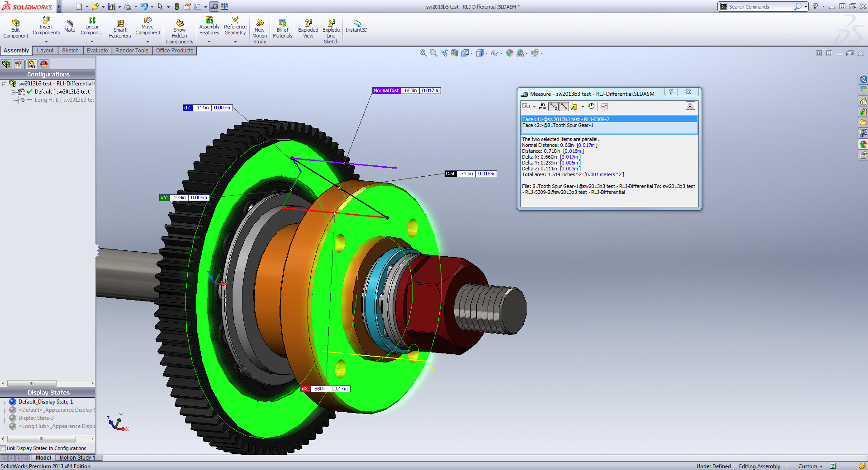Open the Evaluate tab
The height and width of the screenshot is (470, 868).
coord(97,51)
